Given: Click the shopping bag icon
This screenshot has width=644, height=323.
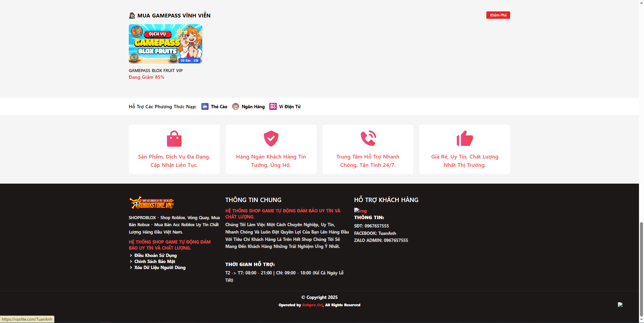Looking at the screenshot, I should coord(174,138).
